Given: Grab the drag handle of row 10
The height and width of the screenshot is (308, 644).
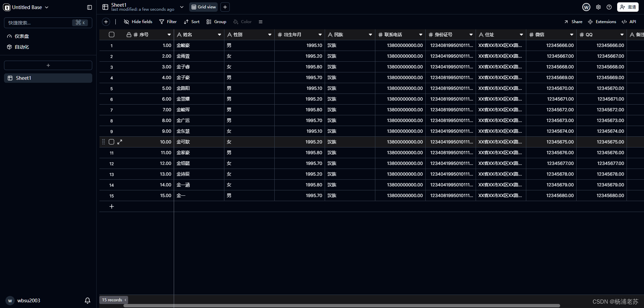Looking at the screenshot, I should click(103, 142).
